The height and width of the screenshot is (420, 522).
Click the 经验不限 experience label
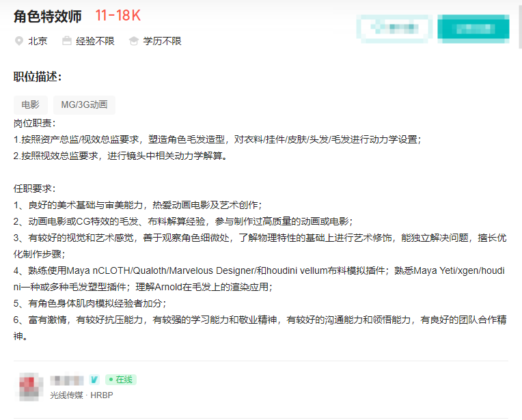pos(95,41)
